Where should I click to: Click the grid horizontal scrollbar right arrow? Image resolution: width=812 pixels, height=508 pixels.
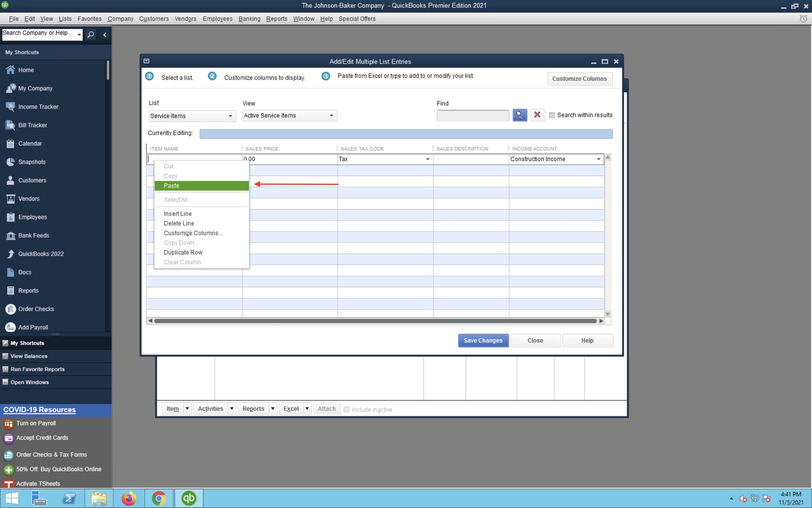click(x=601, y=321)
